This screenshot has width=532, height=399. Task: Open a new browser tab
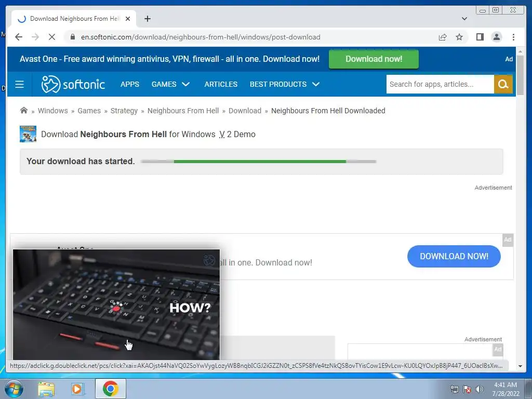[x=147, y=19]
